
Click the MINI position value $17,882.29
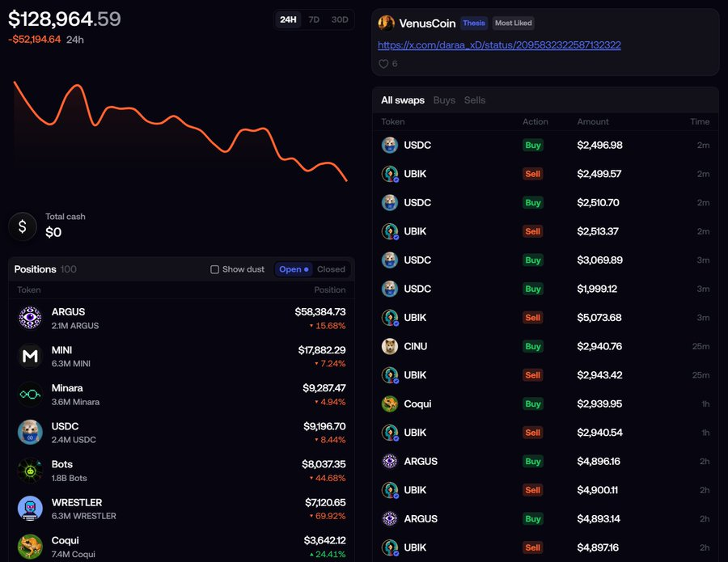(x=322, y=350)
